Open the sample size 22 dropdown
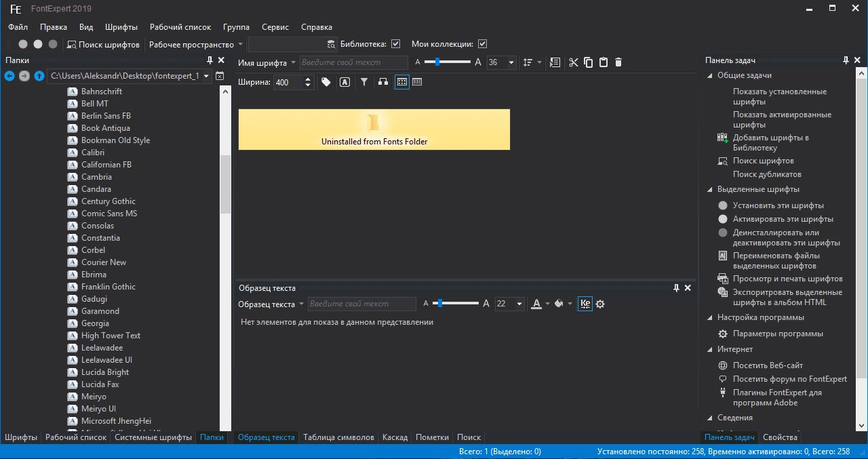This screenshot has width=868, height=459. tap(520, 304)
